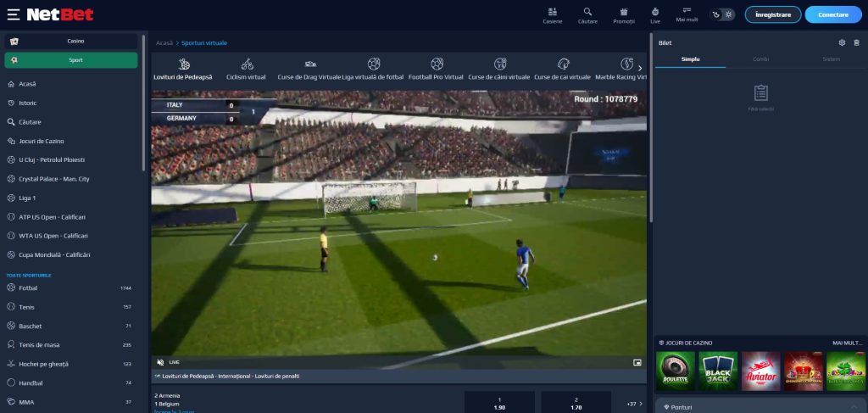This screenshot has height=413, width=868.
Task: Open Black Jack game thumbnail
Action: (718, 371)
